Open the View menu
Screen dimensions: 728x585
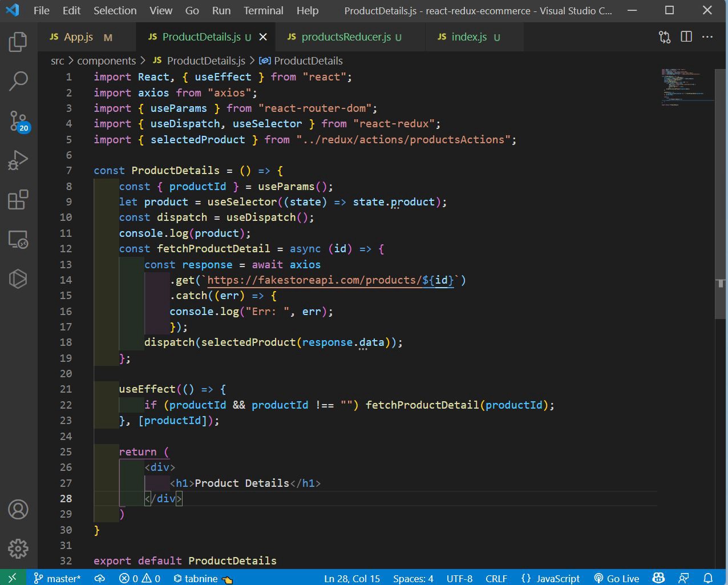(x=161, y=10)
